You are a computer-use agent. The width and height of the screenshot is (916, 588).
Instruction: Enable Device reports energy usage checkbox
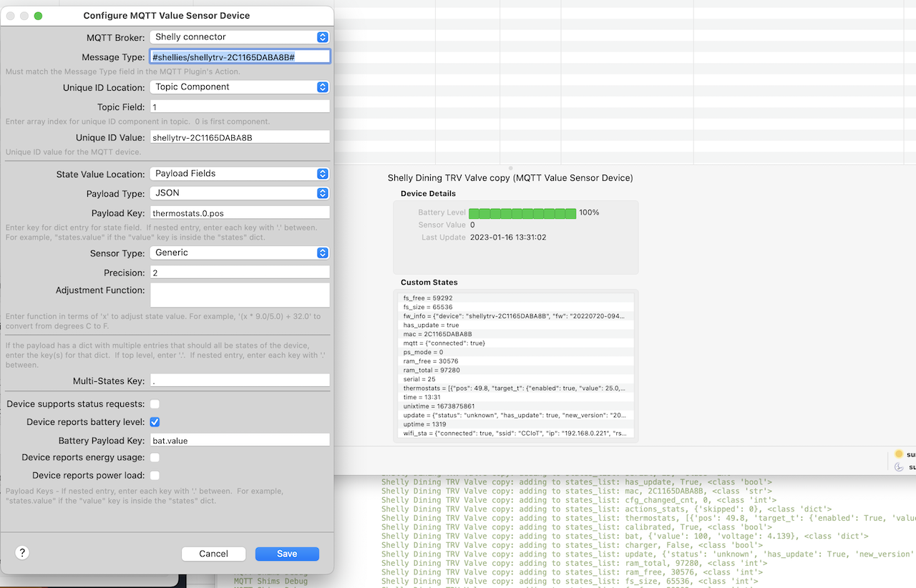tap(155, 458)
